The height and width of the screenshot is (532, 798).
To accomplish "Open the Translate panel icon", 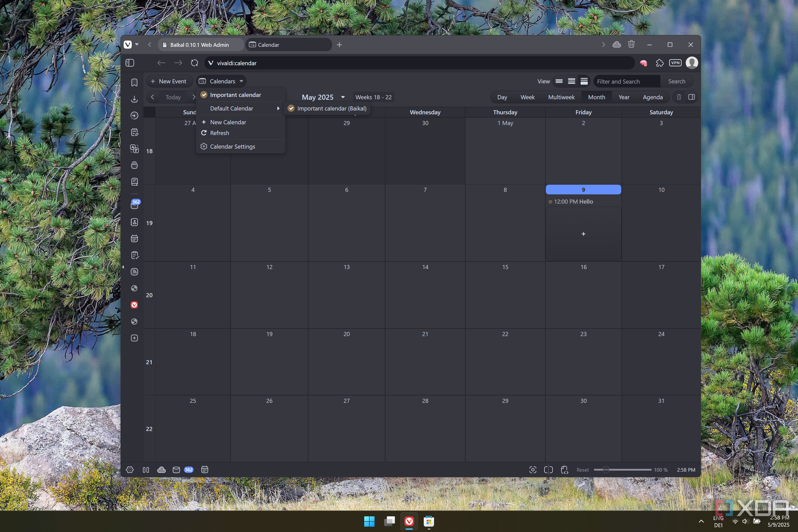I will [x=134, y=149].
